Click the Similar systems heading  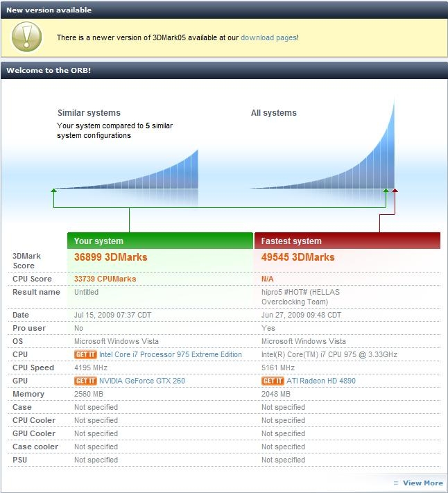point(89,113)
